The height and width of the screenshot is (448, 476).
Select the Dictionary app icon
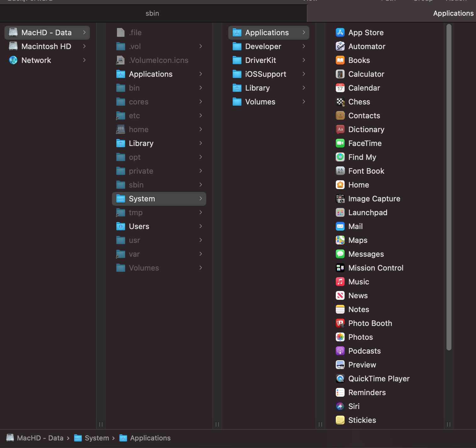coord(340,129)
